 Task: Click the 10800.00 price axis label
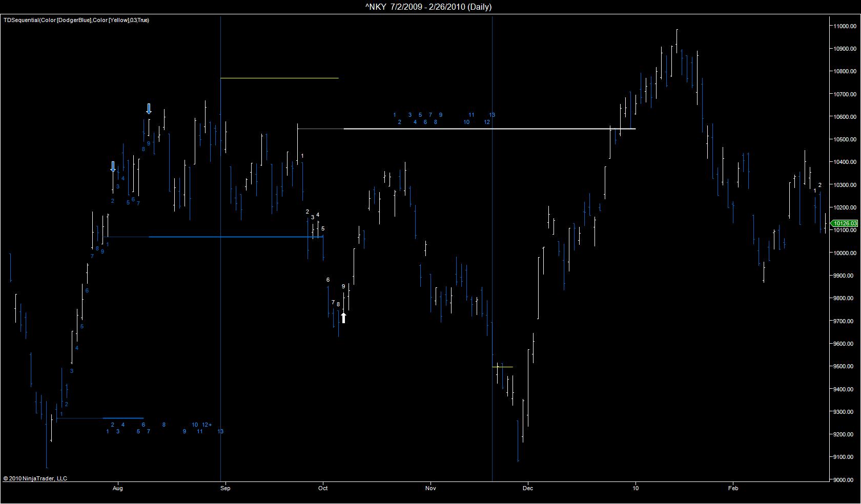[x=845, y=72]
